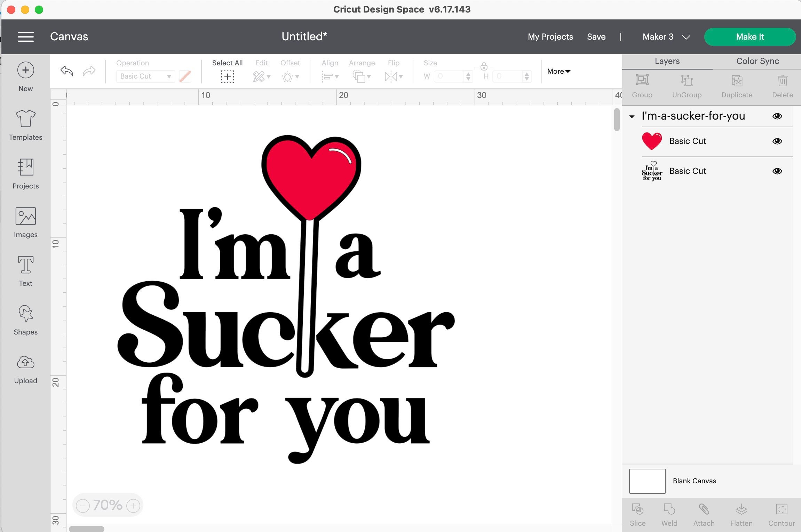Open My Projects

(x=550, y=37)
